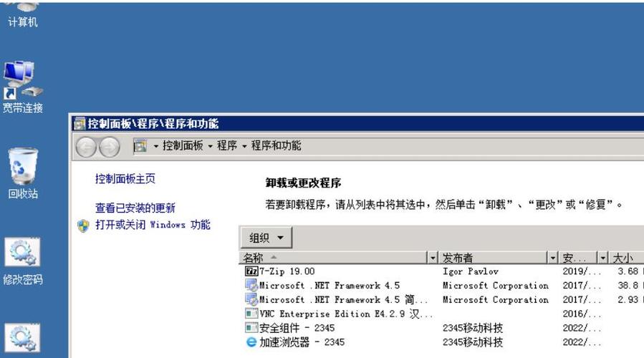Expand the 发布者 column filter dropdown arrow
The width and height of the screenshot is (644, 358).
point(552,258)
